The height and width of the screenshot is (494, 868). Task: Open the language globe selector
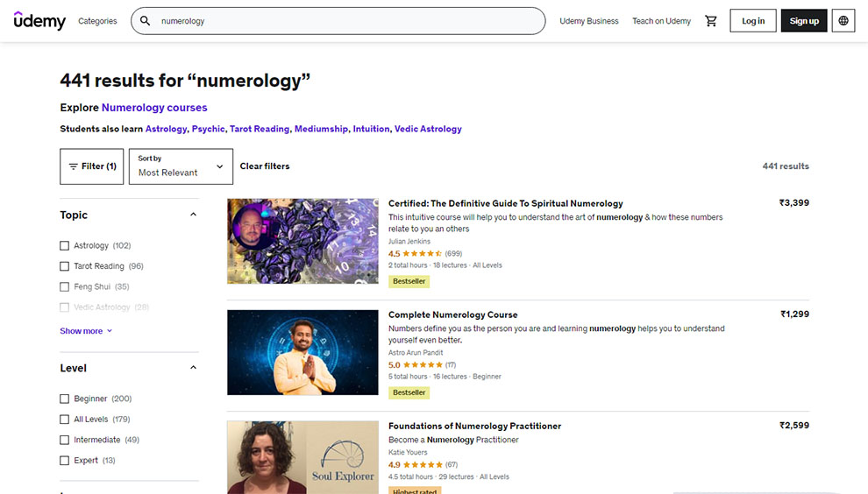pos(843,21)
